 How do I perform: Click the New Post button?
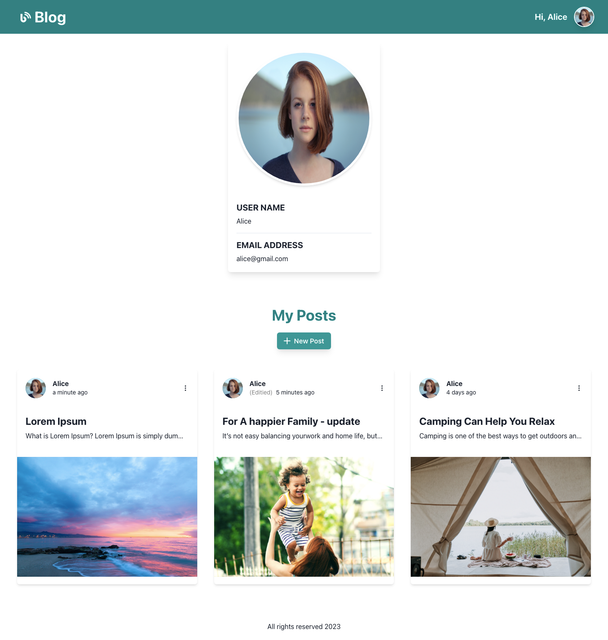tap(304, 341)
